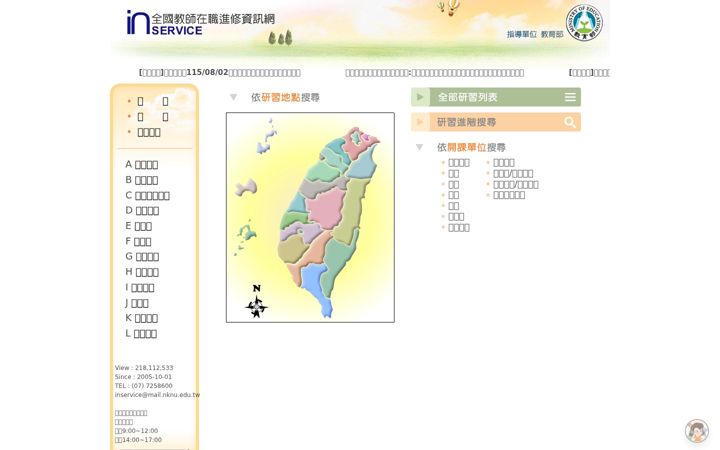Open the 研習進階搜尋 button
The height and width of the screenshot is (450, 720).
click(x=496, y=122)
